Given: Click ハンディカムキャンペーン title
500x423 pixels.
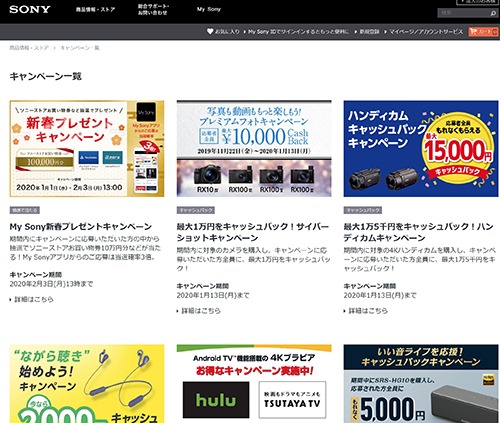Looking at the screenshot, I should (x=418, y=232).
